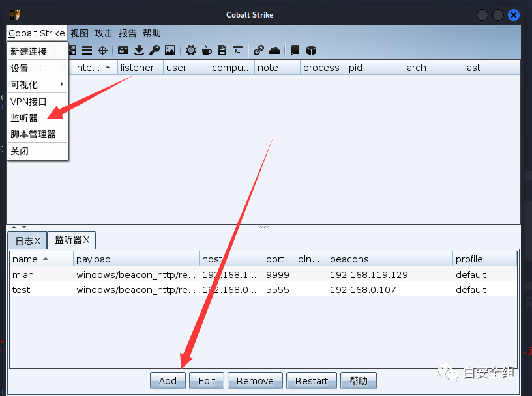Sort listeners by name column header
The width and height of the screenshot is (532, 396).
[41, 259]
